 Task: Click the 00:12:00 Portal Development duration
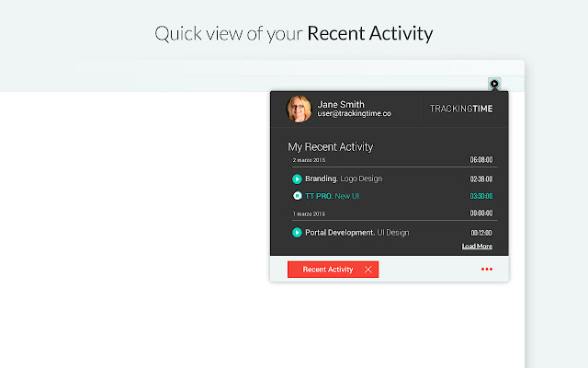481,233
